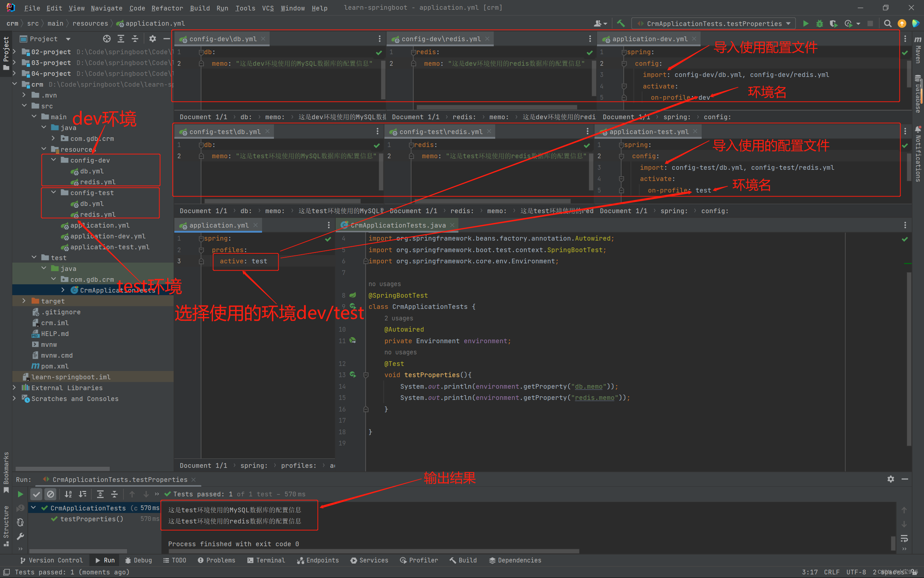Screen dimensions: 924x578
Task: Toggle auto-test rerun in Run panel
Action: tap(20, 522)
